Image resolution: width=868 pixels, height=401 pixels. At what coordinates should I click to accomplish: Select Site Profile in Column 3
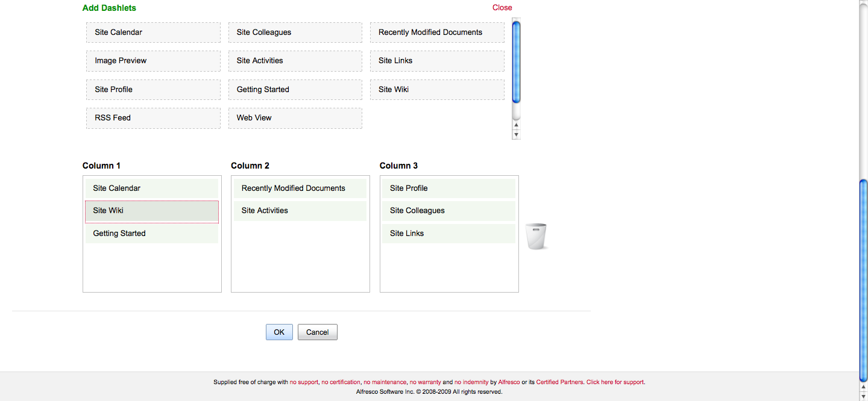tap(448, 188)
